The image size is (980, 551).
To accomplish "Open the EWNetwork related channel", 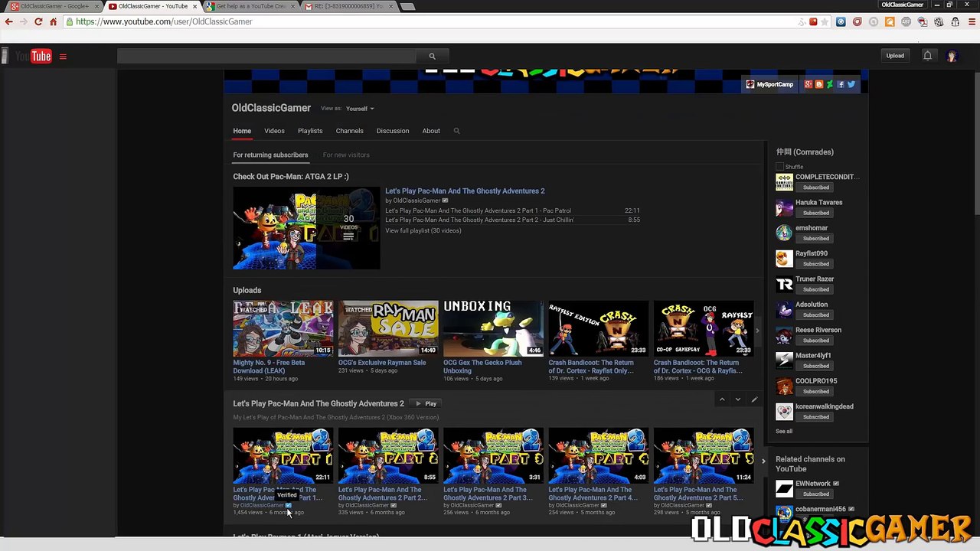I will point(812,484).
